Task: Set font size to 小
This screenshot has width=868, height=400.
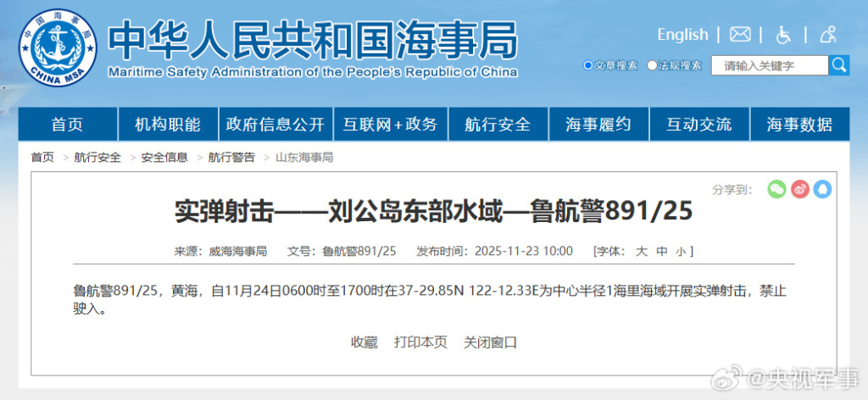Action: (x=681, y=252)
